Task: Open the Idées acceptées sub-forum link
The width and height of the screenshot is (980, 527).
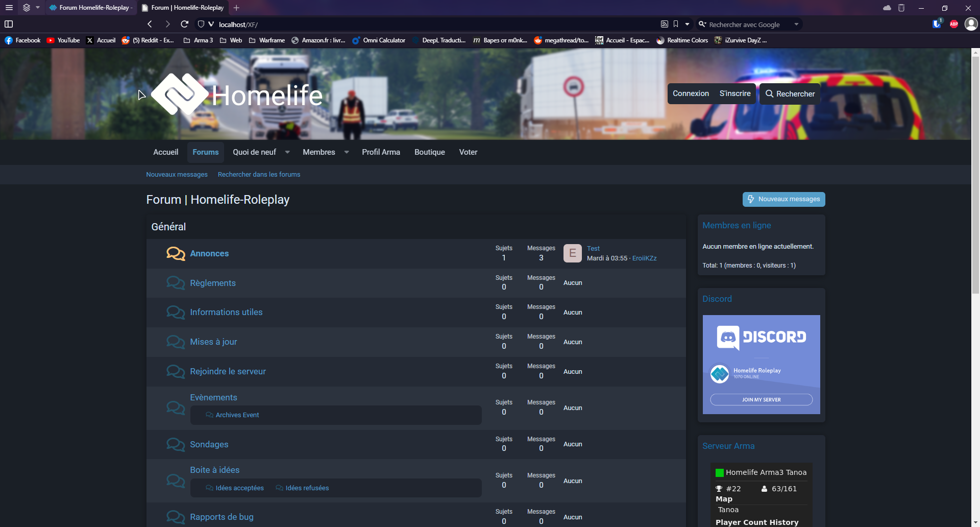Action: (x=239, y=488)
